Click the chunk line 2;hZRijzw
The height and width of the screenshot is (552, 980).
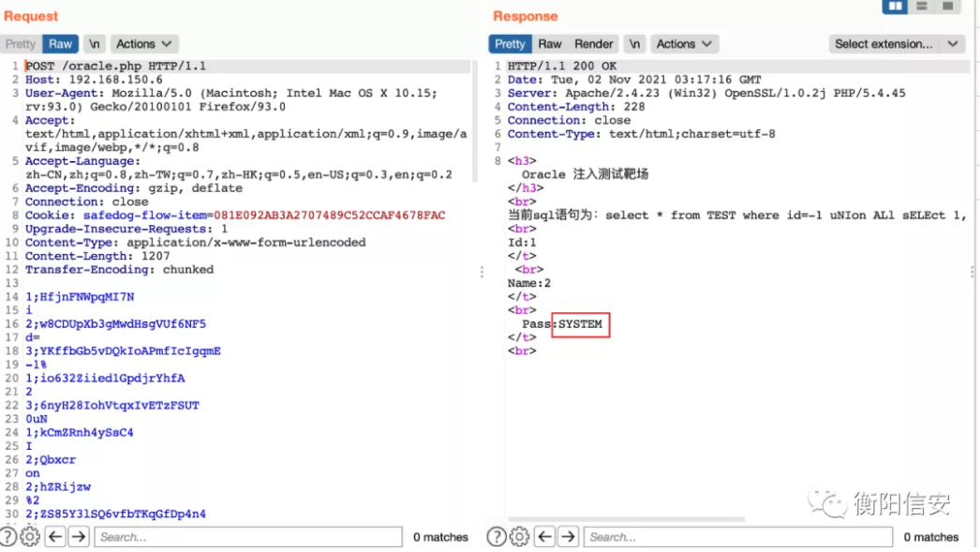(x=58, y=486)
